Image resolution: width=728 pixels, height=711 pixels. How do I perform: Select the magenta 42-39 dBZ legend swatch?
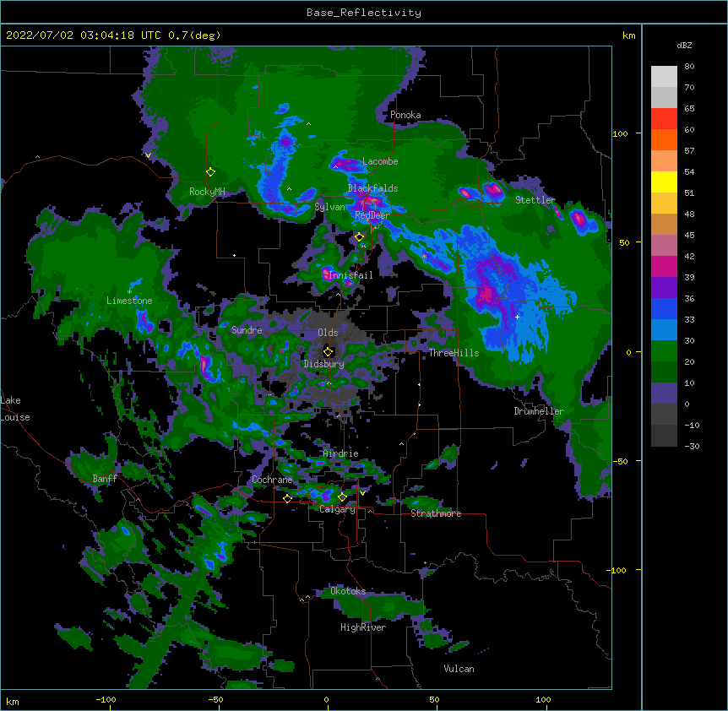[664, 266]
